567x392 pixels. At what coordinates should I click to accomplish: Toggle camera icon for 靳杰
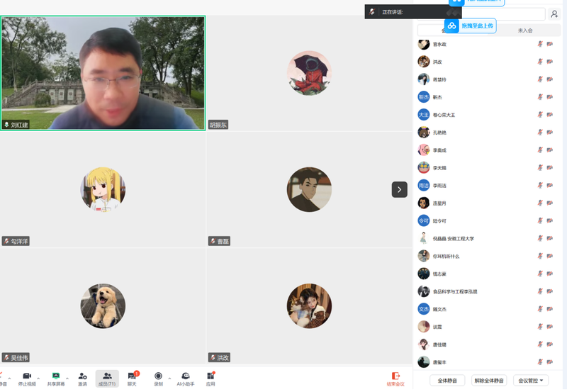coord(549,97)
